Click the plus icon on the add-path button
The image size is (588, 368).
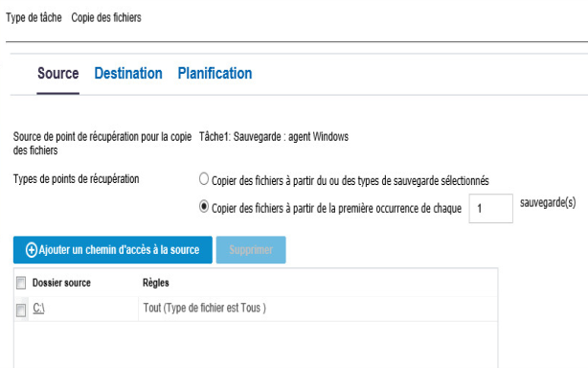[32, 250]
